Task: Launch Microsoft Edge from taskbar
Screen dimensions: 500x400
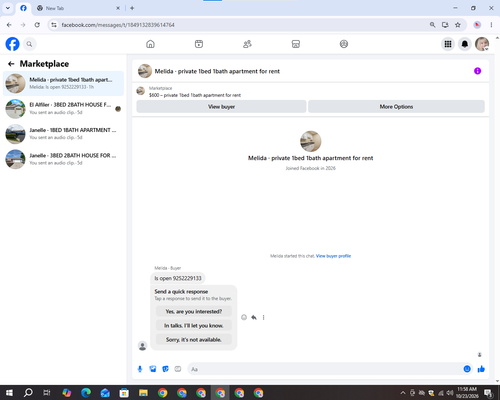Action: 86,393
